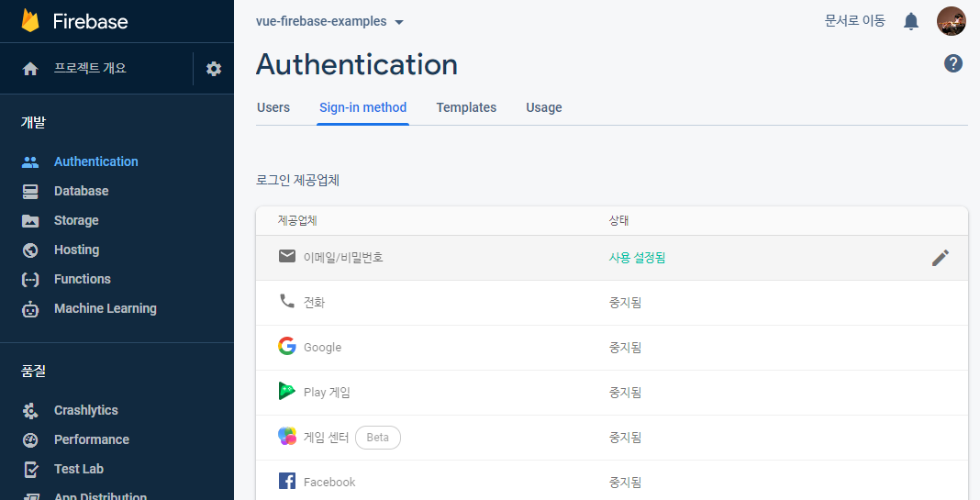Image resolution: width=980 pixels, height=500 pixels.
Task: Click the Google provider name
Action: tap(322, 348)
